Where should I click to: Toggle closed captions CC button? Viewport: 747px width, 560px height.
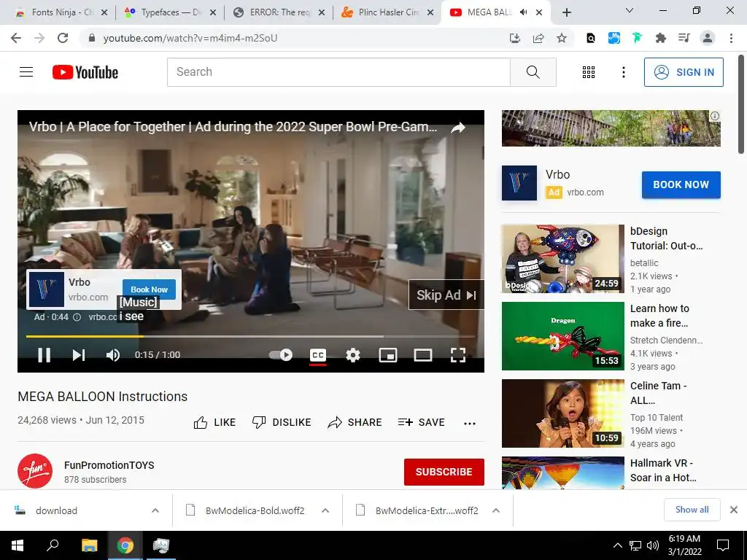tap(318, 355)
